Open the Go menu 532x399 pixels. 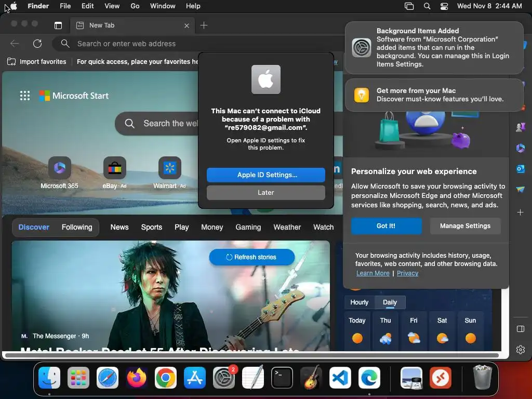(135, 6)
